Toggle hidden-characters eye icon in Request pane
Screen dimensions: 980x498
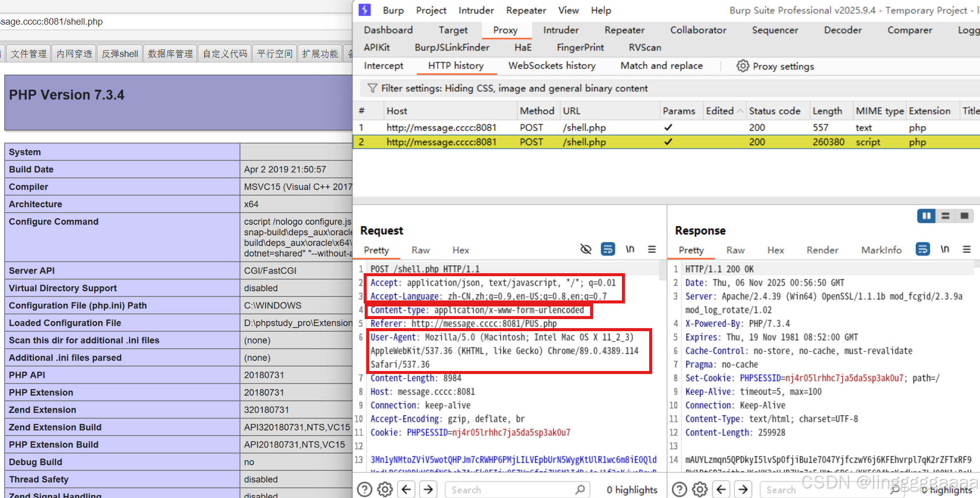pyautogui.click(x=586, y=249)
